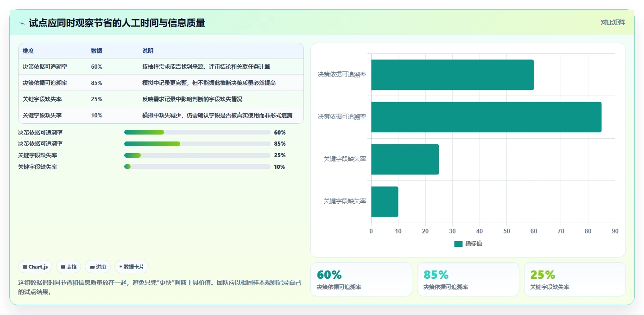Click 决策依据可追溯率 in the table's 85% row
The height and width of the screenshot is (315, 644).
coord(45,83)
